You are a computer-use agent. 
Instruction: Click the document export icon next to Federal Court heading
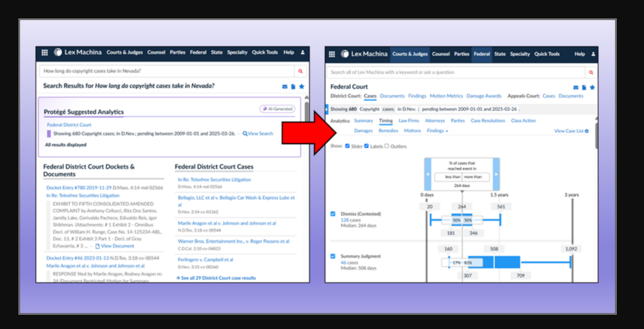(584, 88)
